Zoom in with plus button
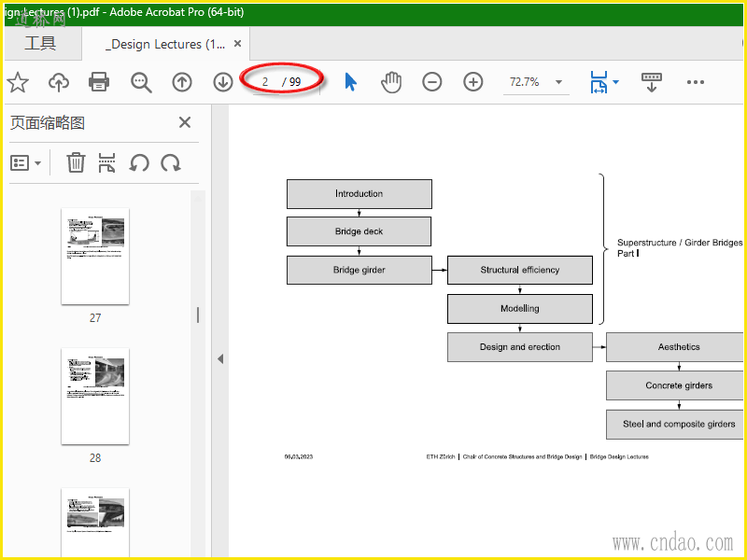This screenshot has width=747, height=560. point(473,82)
